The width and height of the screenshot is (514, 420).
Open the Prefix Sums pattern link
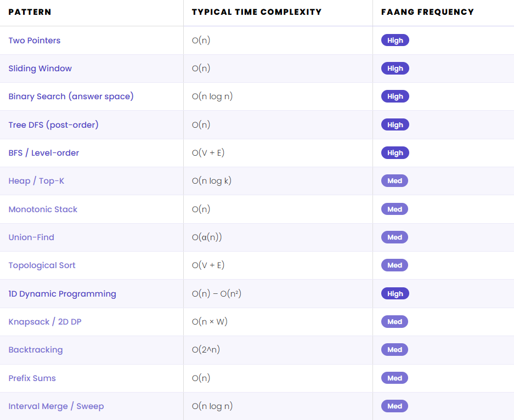pos(32,378)
